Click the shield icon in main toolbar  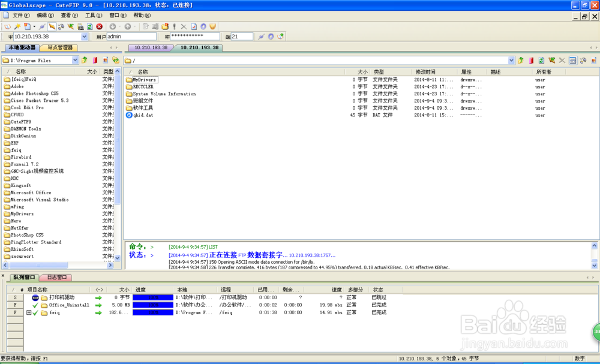coord(213,27)
